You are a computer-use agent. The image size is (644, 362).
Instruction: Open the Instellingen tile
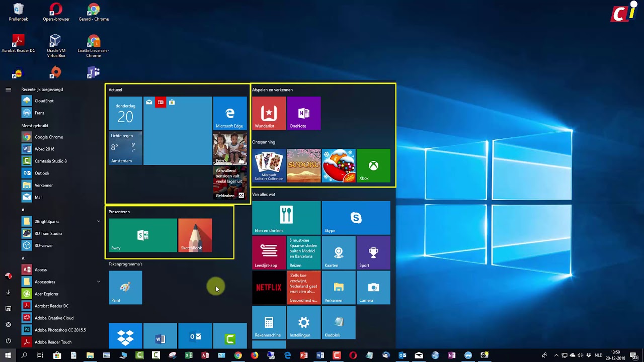[303, 323]
